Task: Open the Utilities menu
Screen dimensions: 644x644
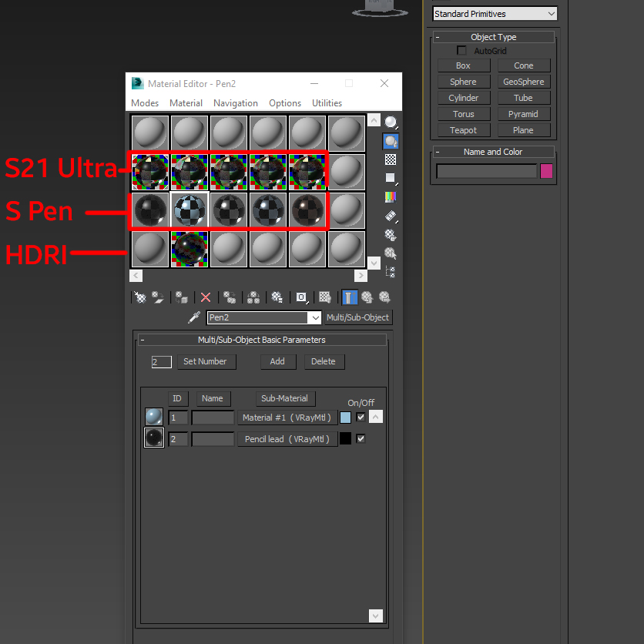Action: 327,103
